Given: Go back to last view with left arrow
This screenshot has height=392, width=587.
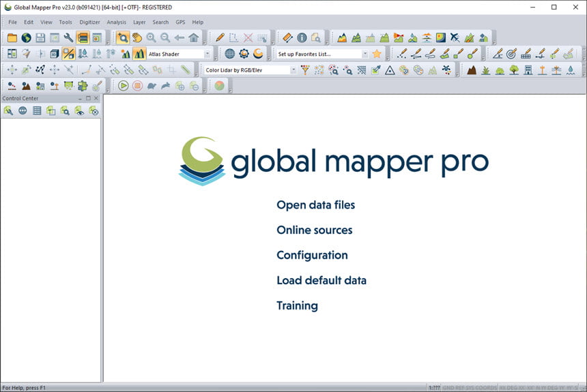Looking at the screenshot, I should [180, 37].
